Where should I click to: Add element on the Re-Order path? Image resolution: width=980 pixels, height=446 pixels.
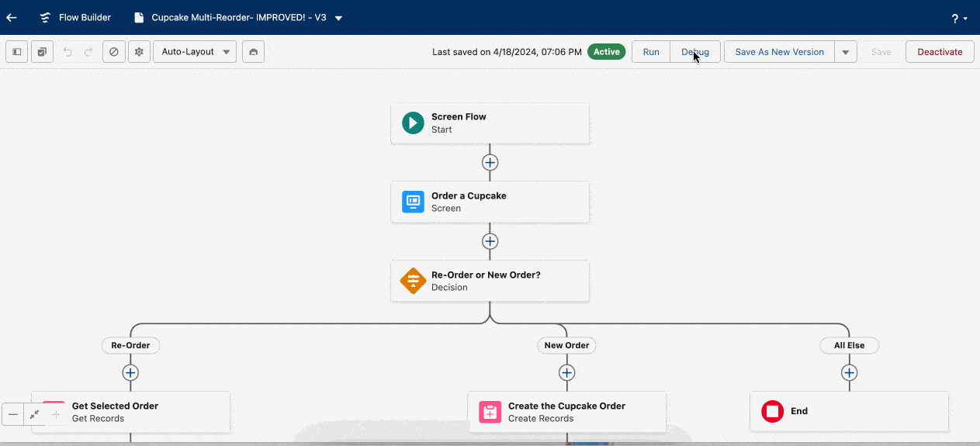tap(130, 373)
